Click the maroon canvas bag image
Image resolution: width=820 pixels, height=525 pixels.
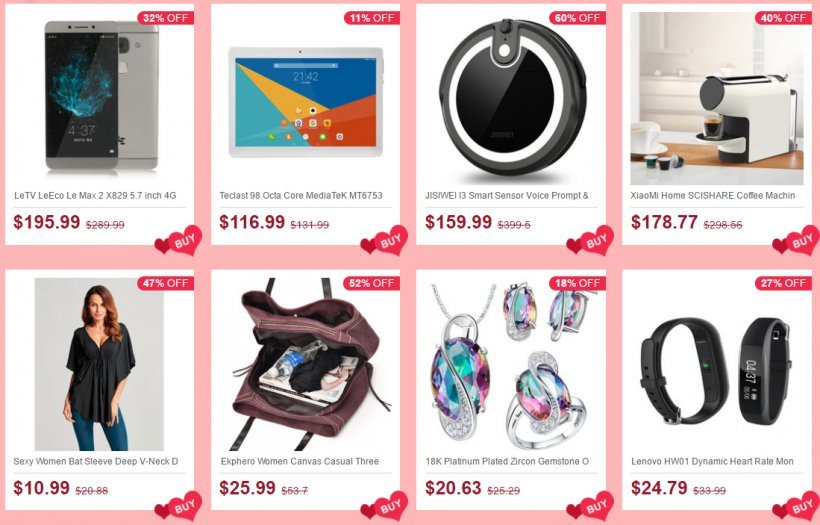click(312, 364)
